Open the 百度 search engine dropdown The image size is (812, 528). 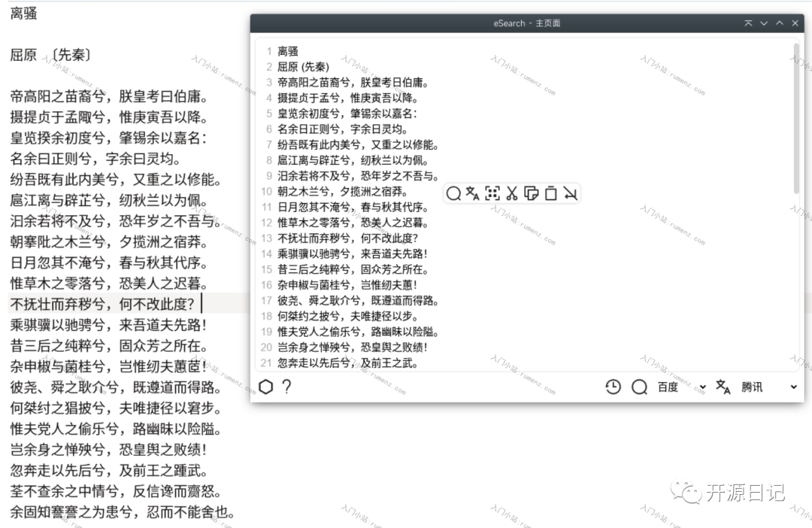pos(681,387)
